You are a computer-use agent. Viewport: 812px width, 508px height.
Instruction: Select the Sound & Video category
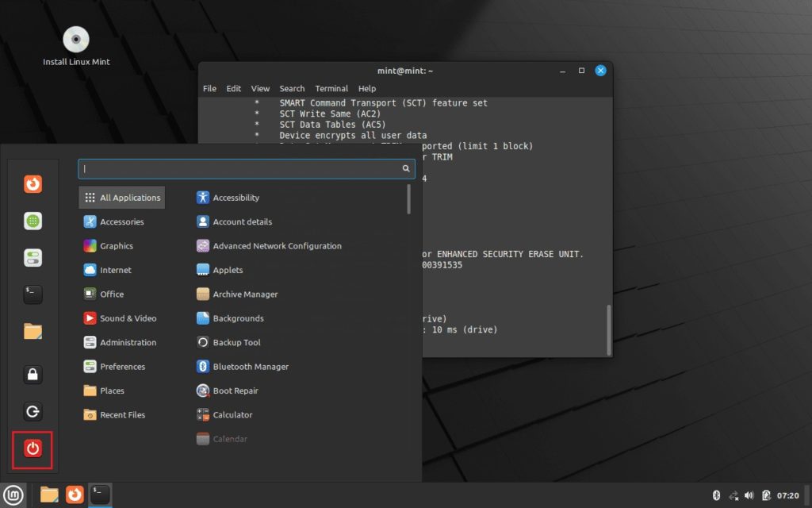[121, 318]
